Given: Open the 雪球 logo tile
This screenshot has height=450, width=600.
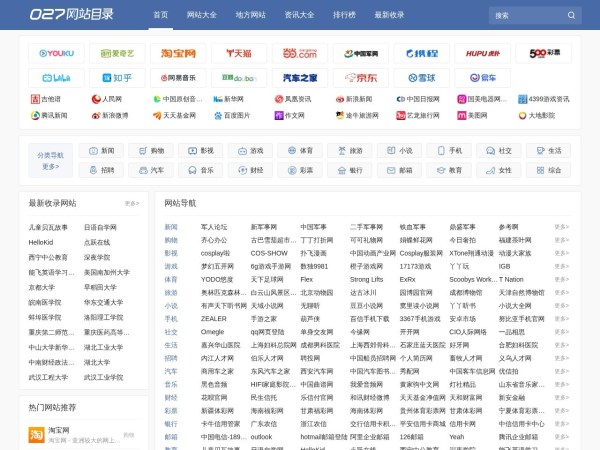Looking at the screenshot, I should (422, 78).
